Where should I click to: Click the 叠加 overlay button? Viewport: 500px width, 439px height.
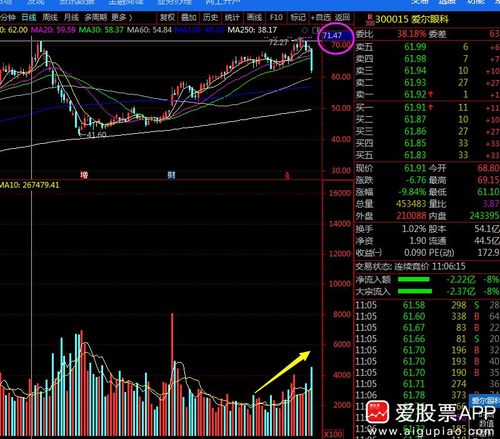coord(189,17)
